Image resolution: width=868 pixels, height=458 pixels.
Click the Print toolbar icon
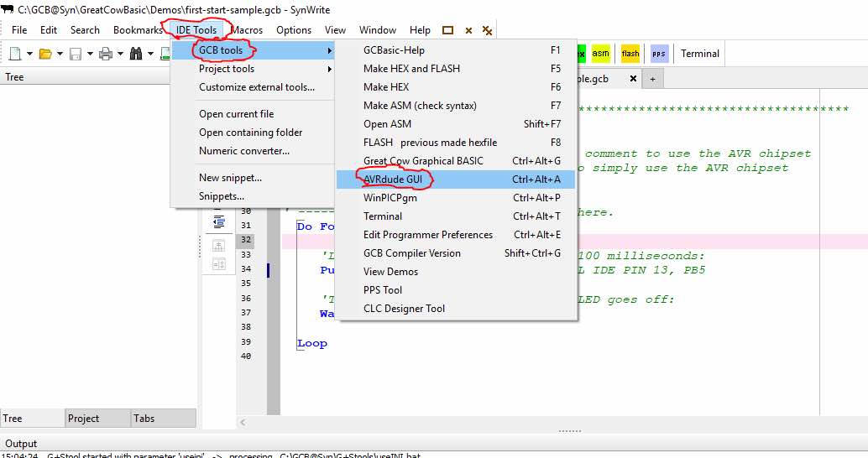105,54
